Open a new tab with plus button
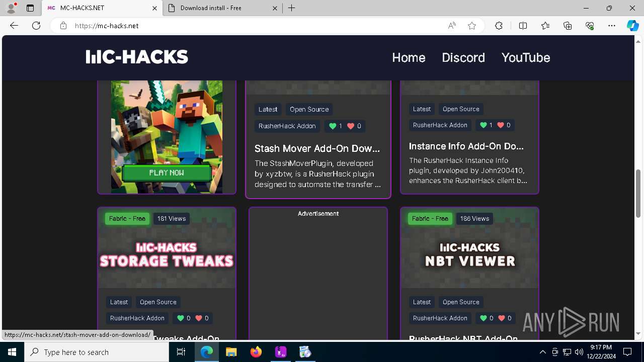644x362 pixels. (x=292, y=8)
